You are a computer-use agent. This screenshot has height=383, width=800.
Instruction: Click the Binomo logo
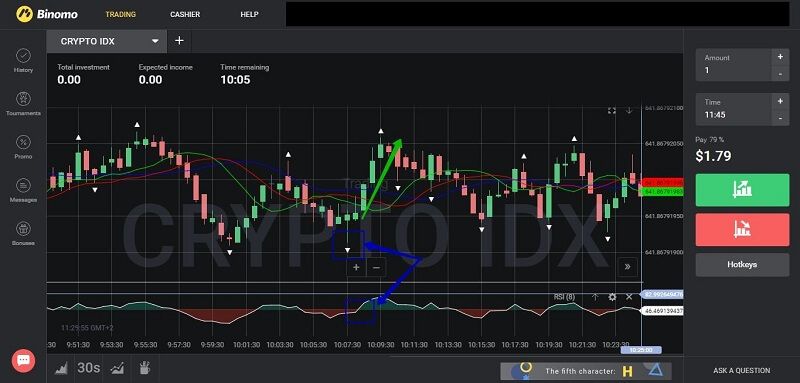tap(47, 14)
